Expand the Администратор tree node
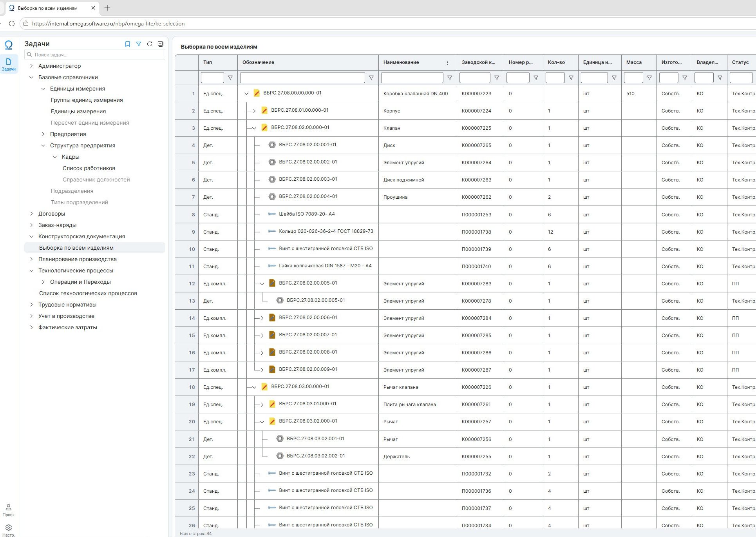The height and width of the screenshot is (537, 756). click(x=31, y=66)
